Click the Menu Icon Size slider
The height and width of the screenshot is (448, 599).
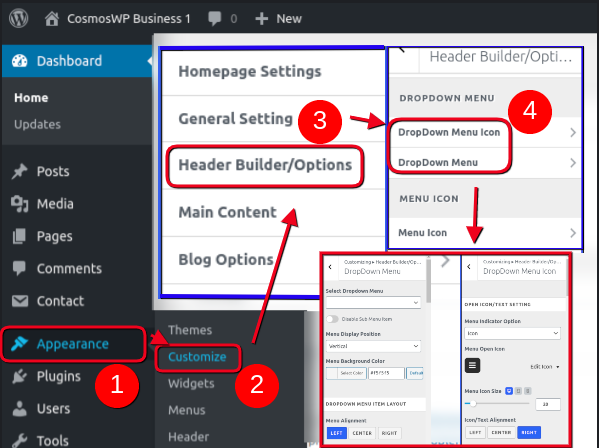pyautogui.click(x=497, y=404)
